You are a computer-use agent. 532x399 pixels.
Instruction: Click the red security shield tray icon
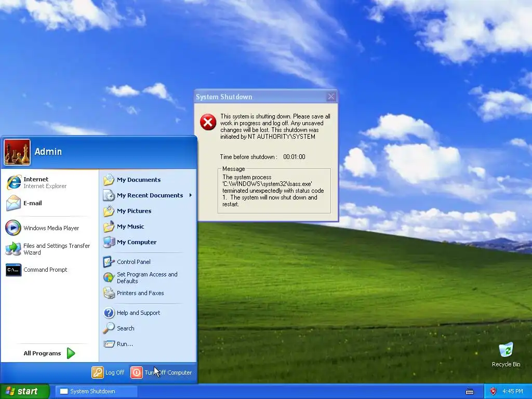pos(494,391)
